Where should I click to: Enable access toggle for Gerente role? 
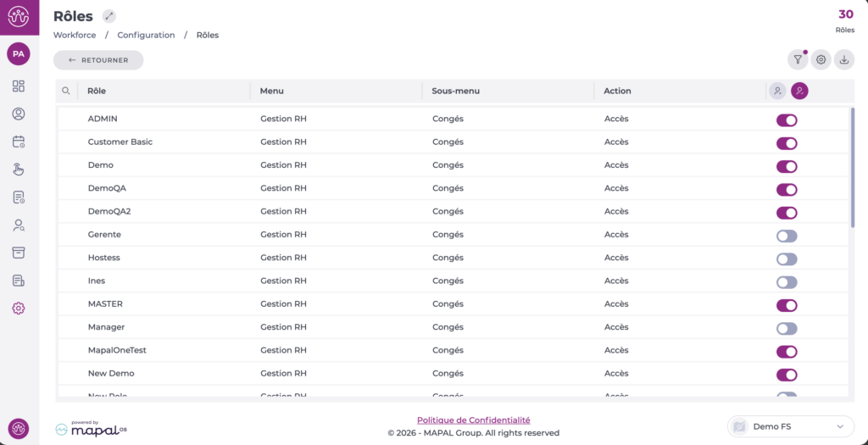(787, 236)
